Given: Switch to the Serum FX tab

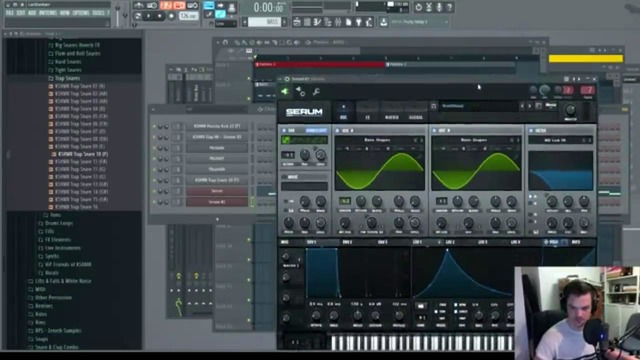Looking at the screenshot, I should (x=367, y=117).
